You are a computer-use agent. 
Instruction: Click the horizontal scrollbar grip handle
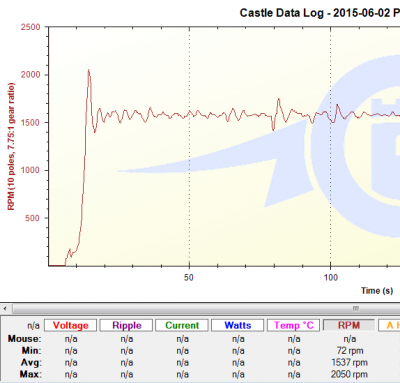click(356, 308)
